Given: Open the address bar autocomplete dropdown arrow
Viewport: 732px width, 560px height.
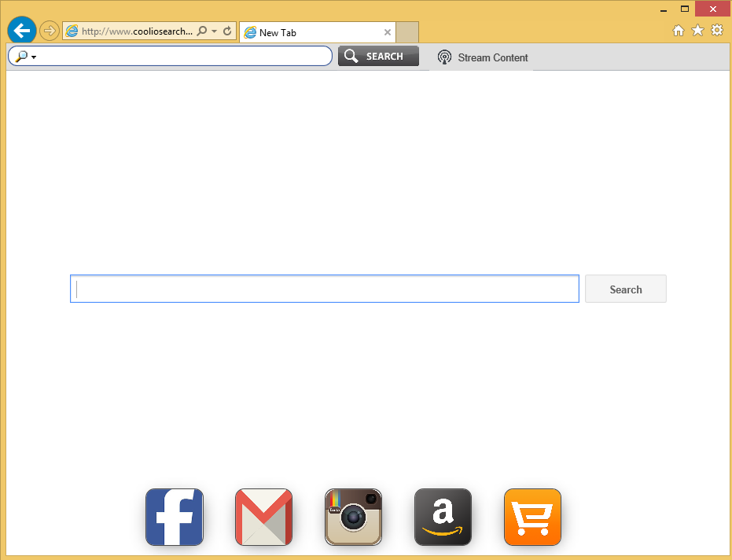Looking at the screenshot, I should click(215, 31).
